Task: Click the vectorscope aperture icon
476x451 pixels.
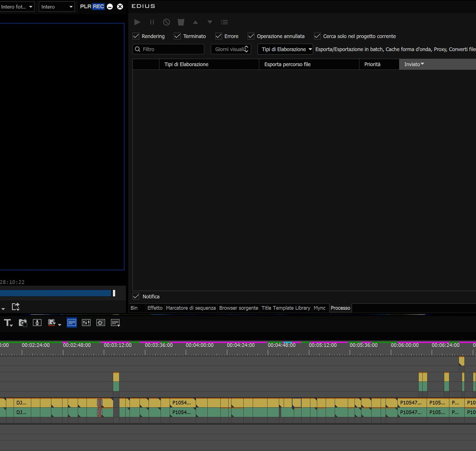Action: (101, 323)
